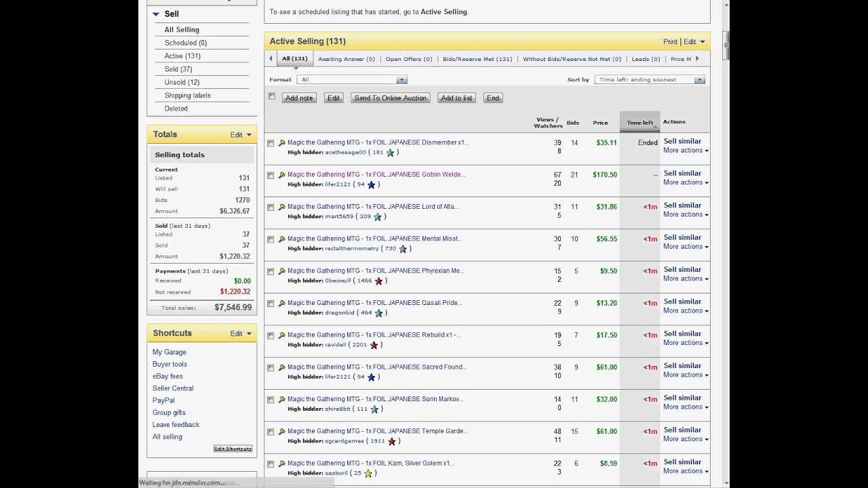868x488 pixels.
Task: Click auction gavel icon on Sorin Markov listing
Action: (281, 399)
